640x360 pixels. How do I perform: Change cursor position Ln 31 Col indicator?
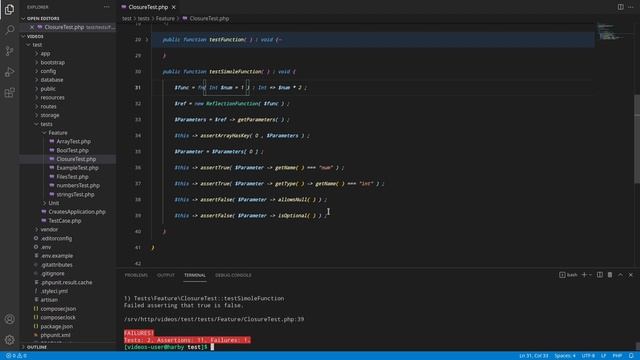[533, 356]
